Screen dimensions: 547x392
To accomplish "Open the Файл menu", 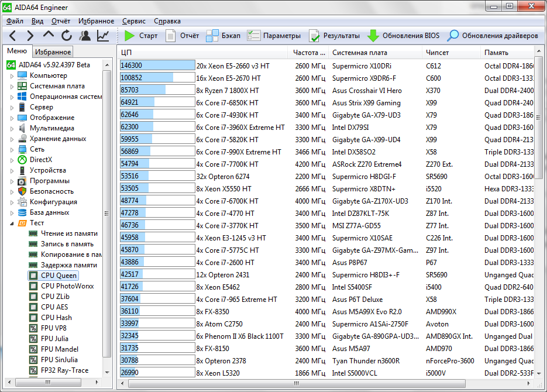I will click(15, 21).
